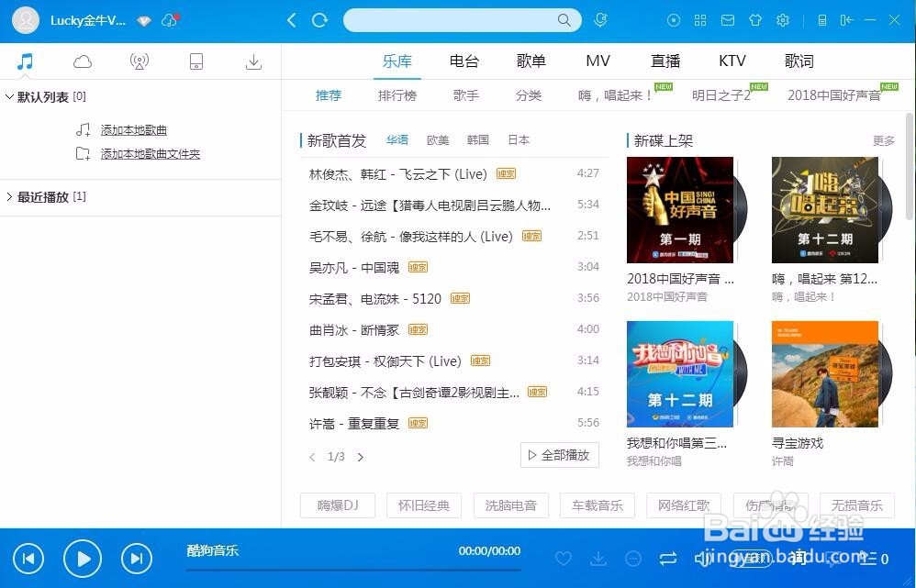
Task: Click the song identify radar icon
Action: 139,61
